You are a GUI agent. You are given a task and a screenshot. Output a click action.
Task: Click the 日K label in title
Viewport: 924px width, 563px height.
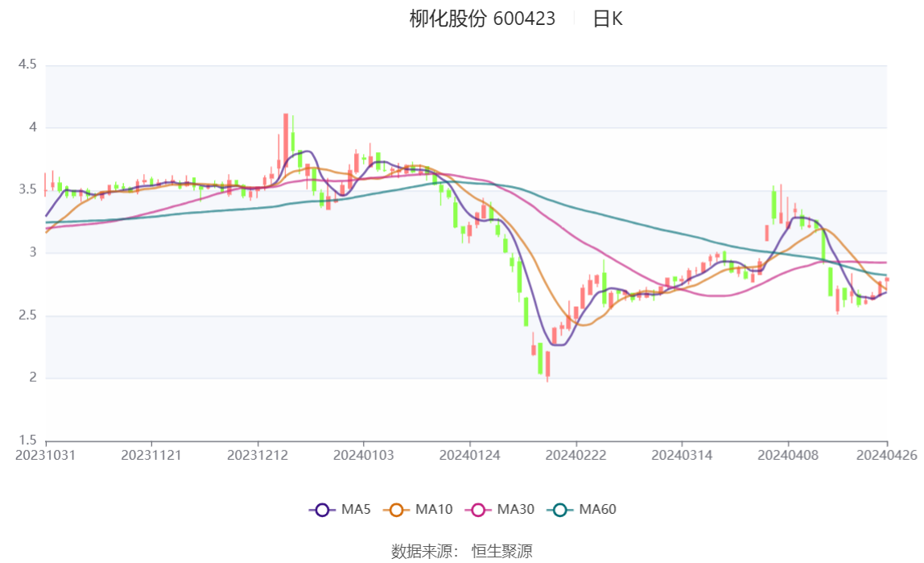(x=608, y=19)
